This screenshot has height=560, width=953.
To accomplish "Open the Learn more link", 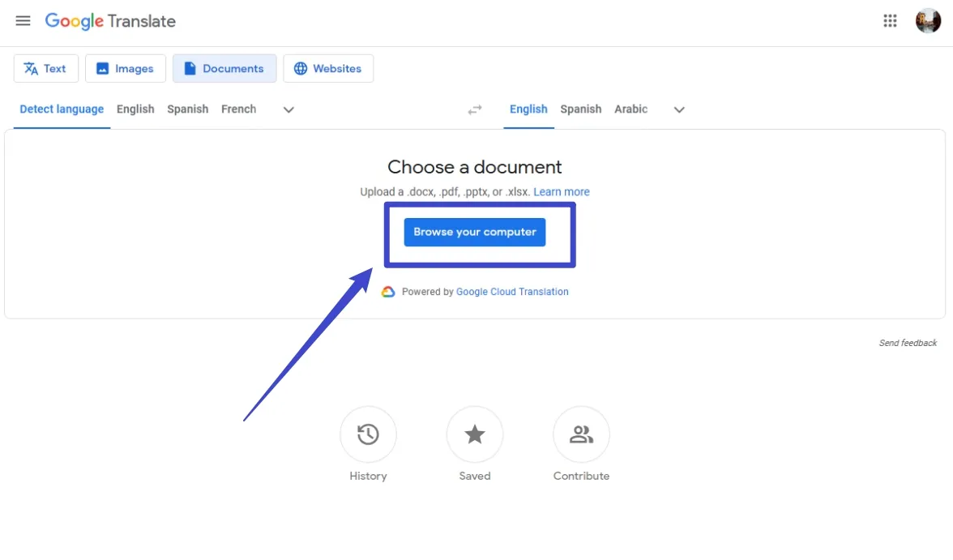I will pos(562,191).
